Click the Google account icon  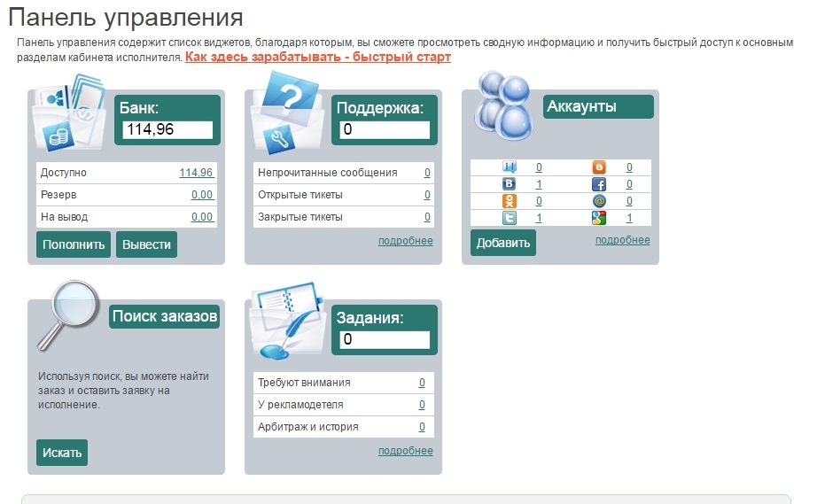[x=599, y=218]
